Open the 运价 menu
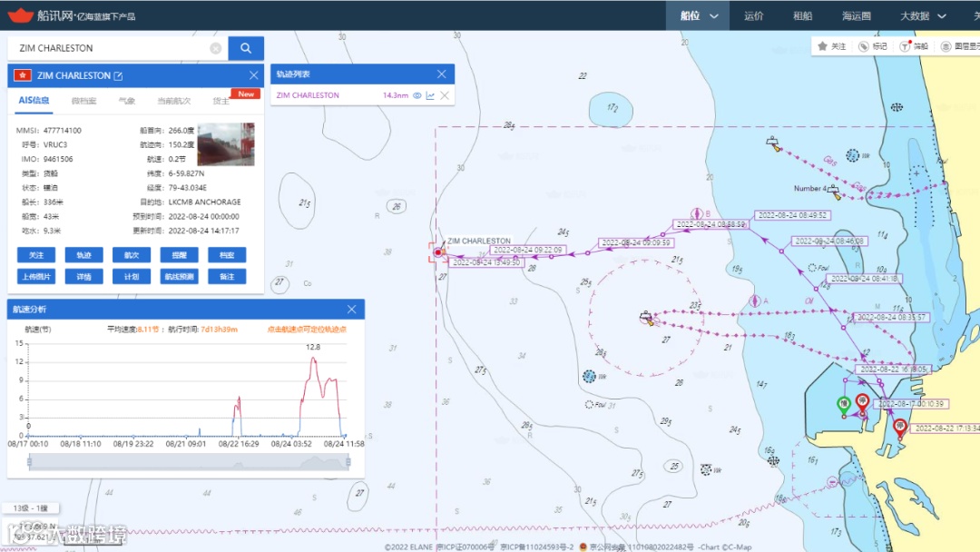Viewport: 980px width, 552px height. tap(754, 15)
